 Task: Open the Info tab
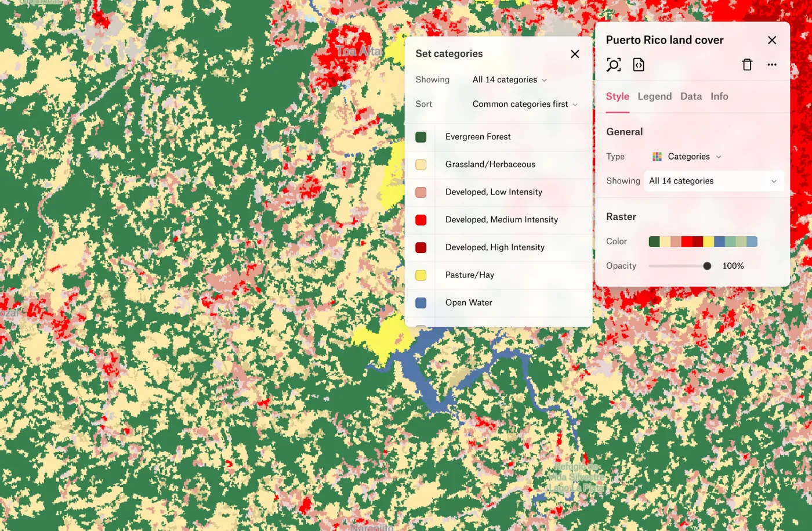pyautogui.click(x=719, y=96)
